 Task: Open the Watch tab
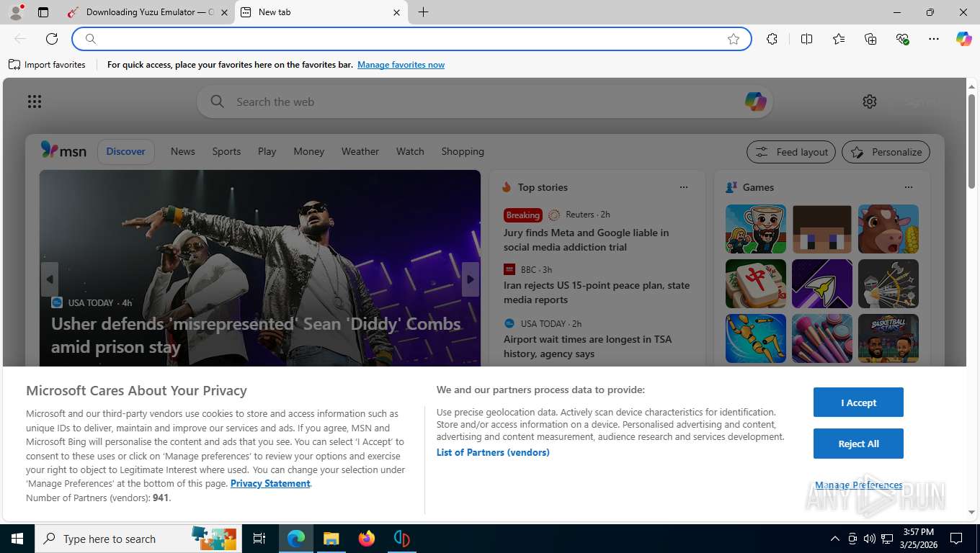pyautogui.click(x=410, y=151)
